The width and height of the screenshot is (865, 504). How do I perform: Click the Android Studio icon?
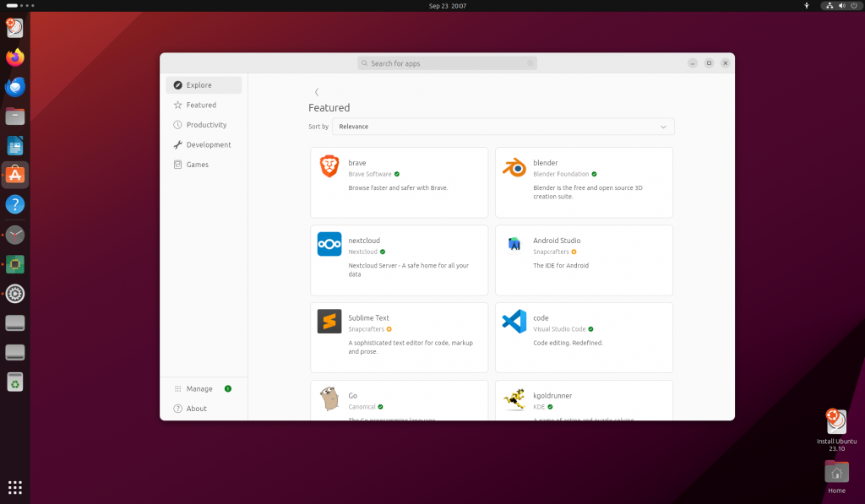(514, 244)
